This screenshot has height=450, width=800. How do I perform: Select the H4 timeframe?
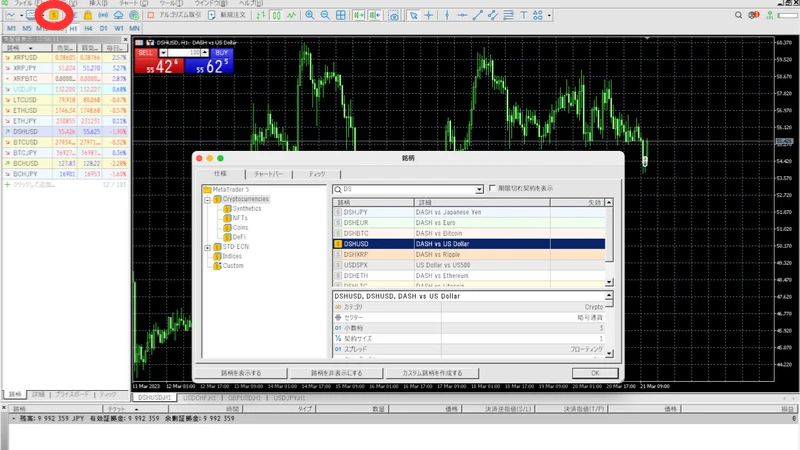(x=88, y=29)
